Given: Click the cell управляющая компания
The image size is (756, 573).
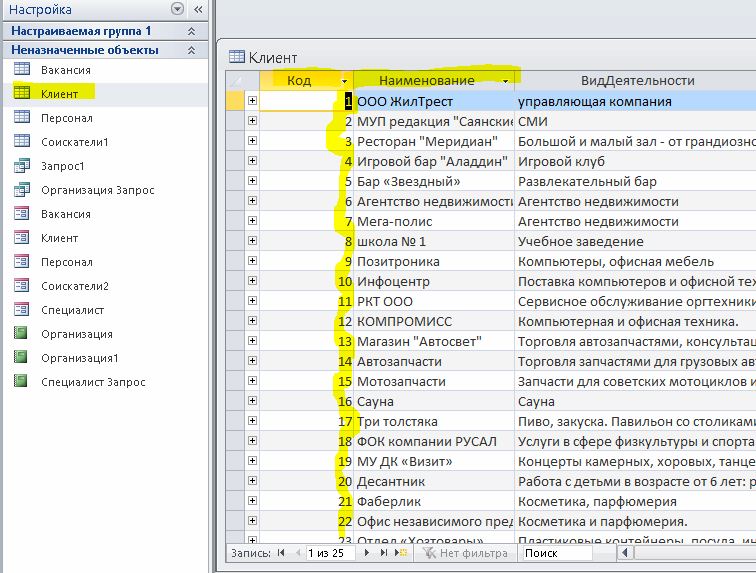Looking at the screenshot, I should click(x=635, y=101).
